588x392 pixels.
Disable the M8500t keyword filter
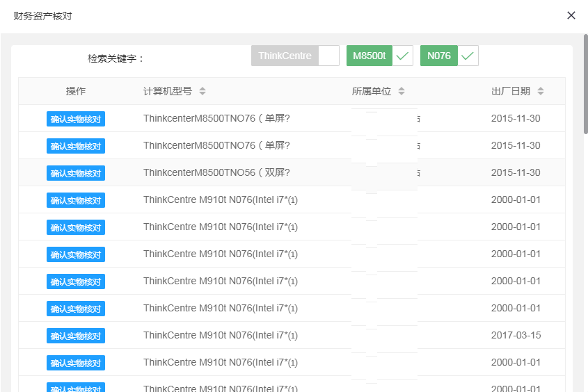click(x=379, y=56)
